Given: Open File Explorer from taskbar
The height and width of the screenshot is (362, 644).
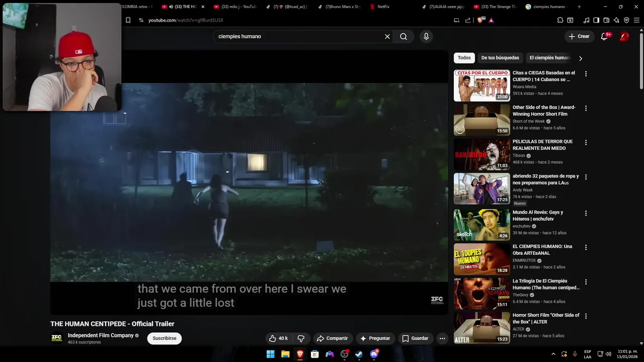Looking at the screenshot, I should (x=285, y=354).
